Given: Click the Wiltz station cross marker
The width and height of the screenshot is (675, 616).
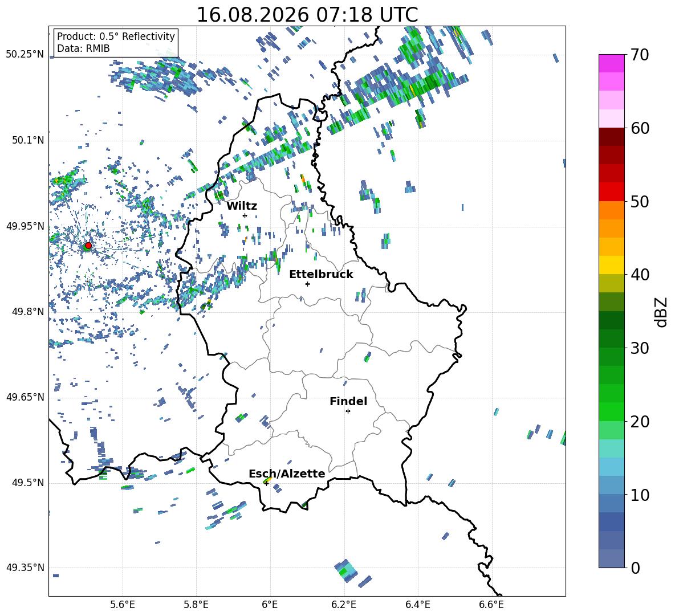Looking at the screenshot, I should point(245,215).
